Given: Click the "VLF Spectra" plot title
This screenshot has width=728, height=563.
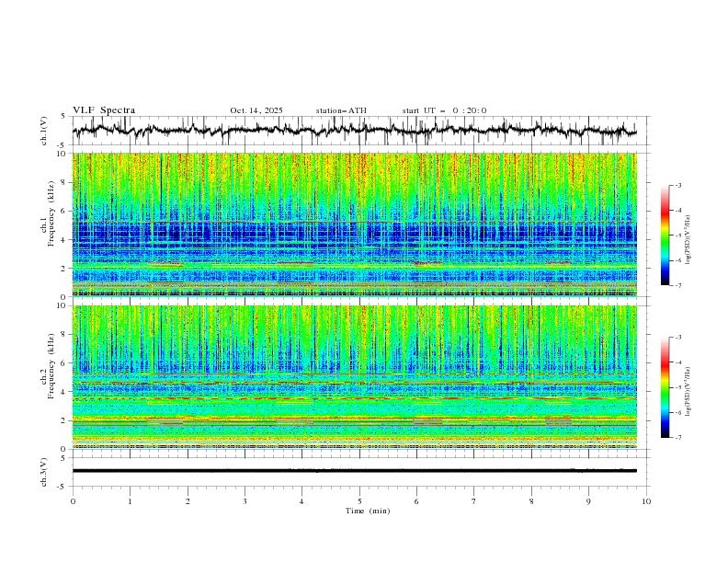Looking at the screenshot, I should (104, 110).
